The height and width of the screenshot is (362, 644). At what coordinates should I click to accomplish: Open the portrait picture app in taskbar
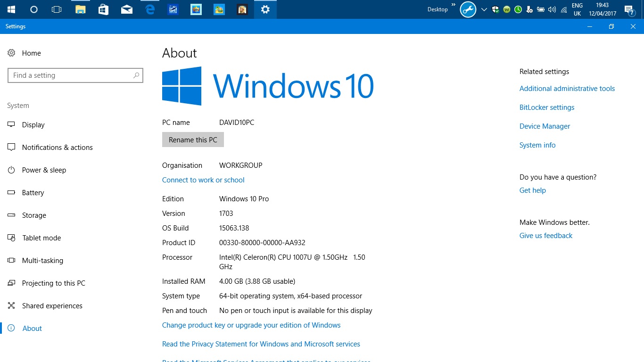pos(242,9)
